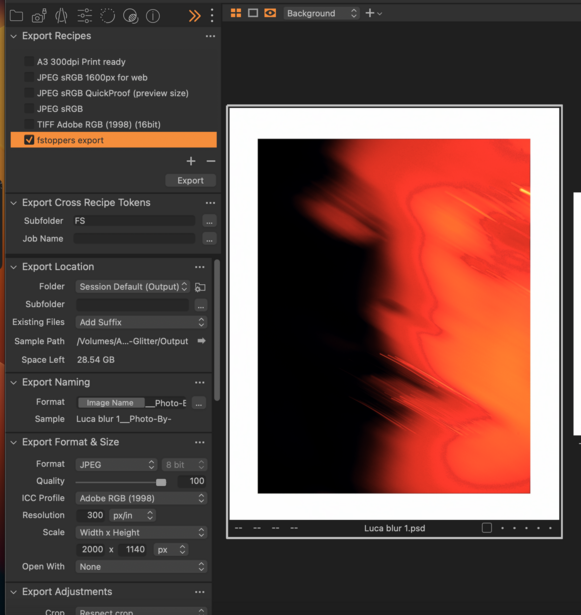Image resolution: width=581 pixels, height=615 pixels.
Task: Open ICC Profile Adobe RGB (1998) dropdown
Action: 141,499
